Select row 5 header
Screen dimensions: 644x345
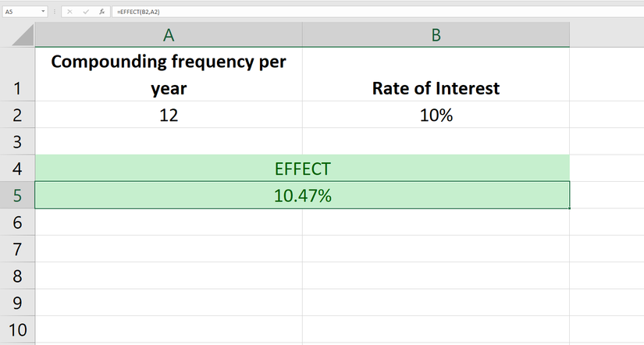[x=17, y=195]
